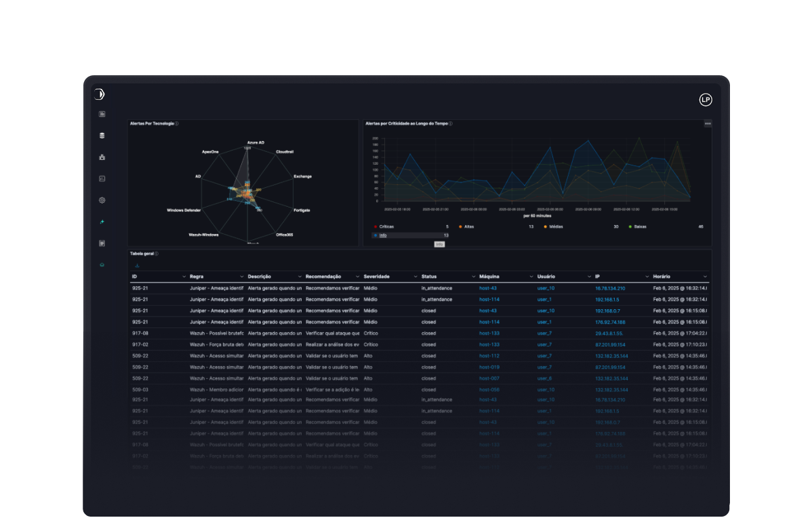Open the bug icon in sidebar
This screenshot has height=518, width=812.
102,157
